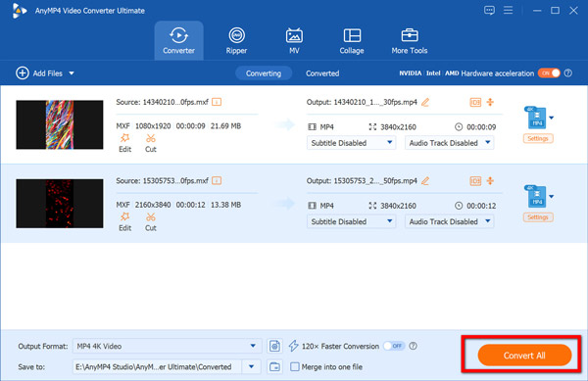Click compress icon for 15305753 output
The image size is (588, 381).
pos(490,180)
